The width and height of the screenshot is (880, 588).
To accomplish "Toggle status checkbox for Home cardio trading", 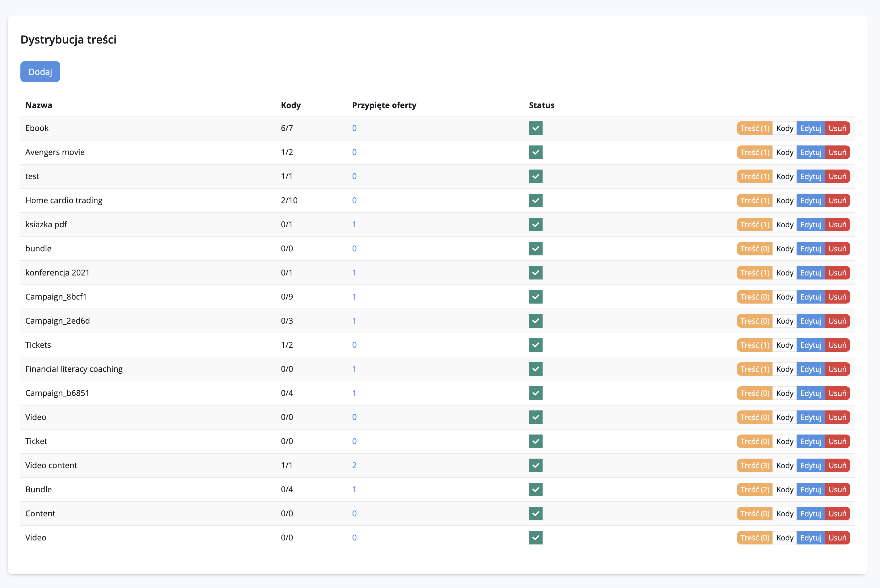I will [535, 200].
